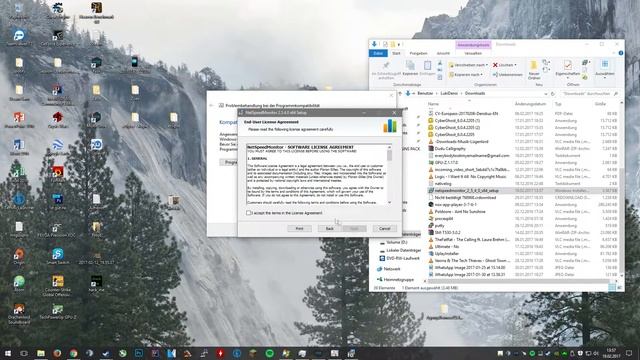Open Netzwerk in navigation pane

(391, 269)
